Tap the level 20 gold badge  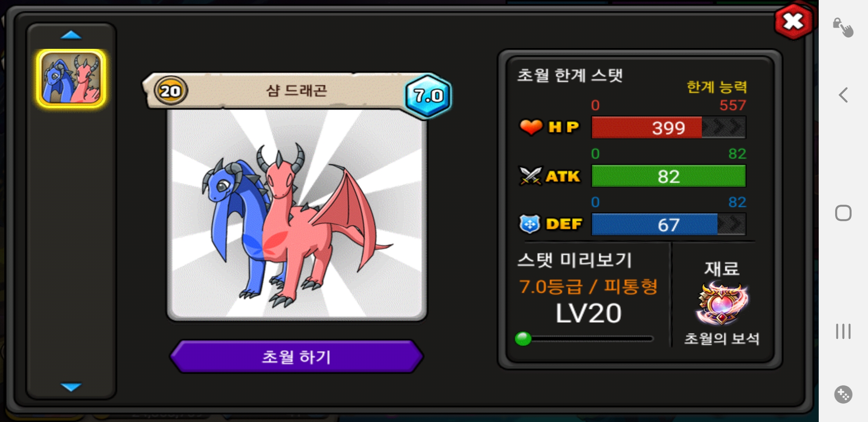(x=171, y=91)
